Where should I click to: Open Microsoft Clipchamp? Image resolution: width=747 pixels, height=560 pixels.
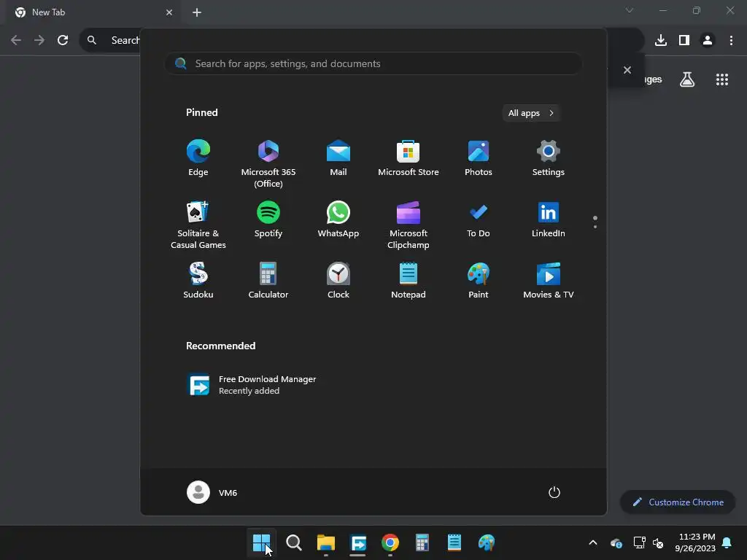409,225
